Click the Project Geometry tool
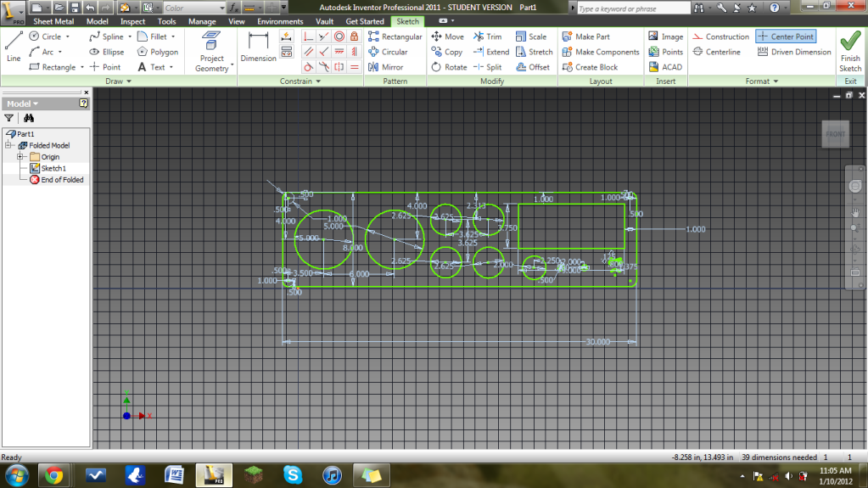868x488 pixels. coord(212,52)
